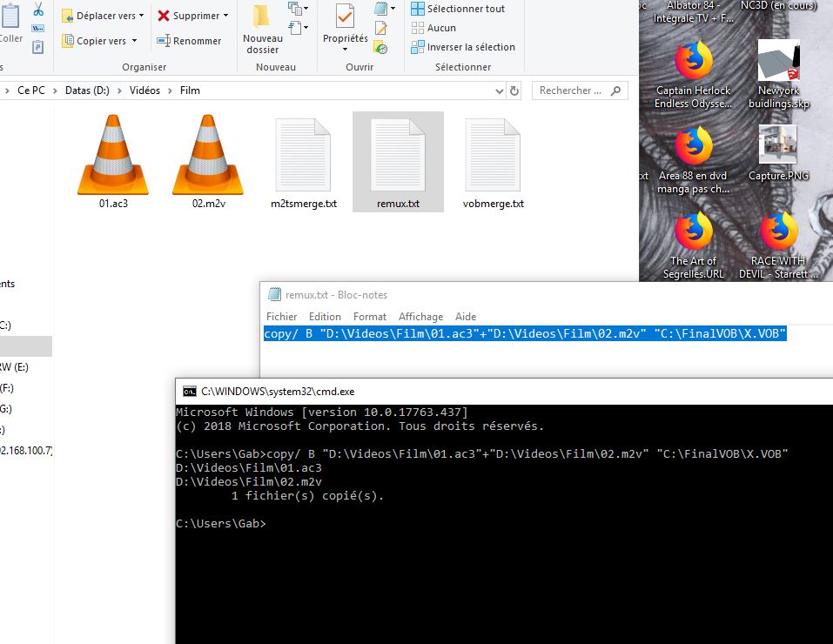Open Affichage menu in Bloc-notes
Viewport: 833px width, 644px height.
[x=420, y=317]
